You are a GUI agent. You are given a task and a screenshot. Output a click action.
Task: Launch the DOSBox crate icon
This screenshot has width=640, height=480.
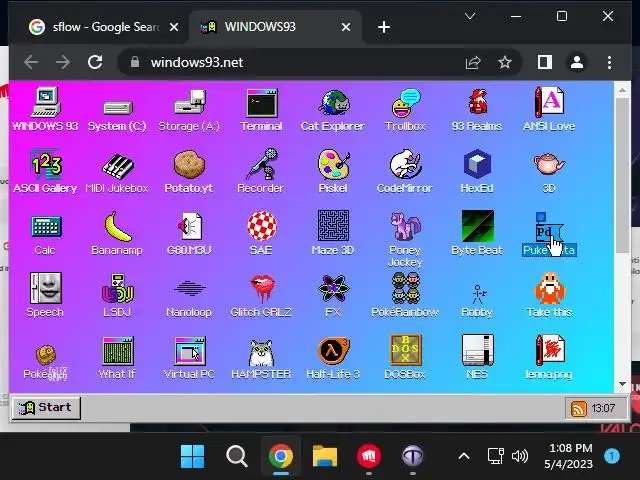click(405, 350)
